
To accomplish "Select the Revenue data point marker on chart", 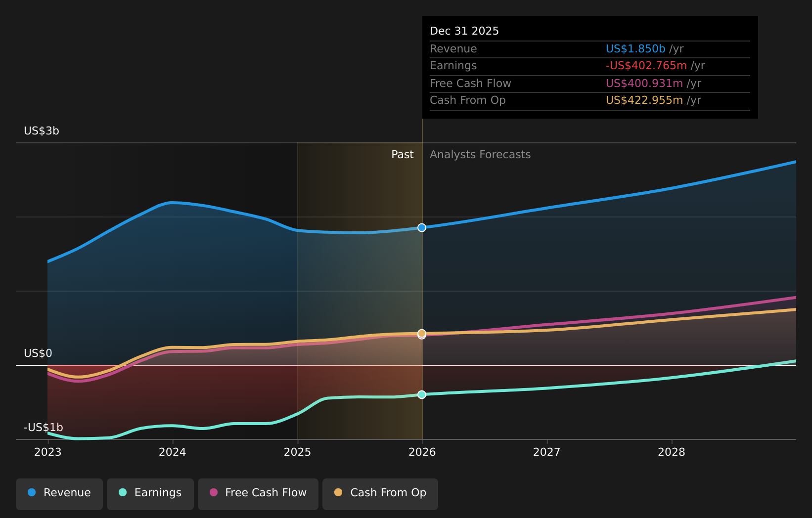I will click(x=422, y=228).
